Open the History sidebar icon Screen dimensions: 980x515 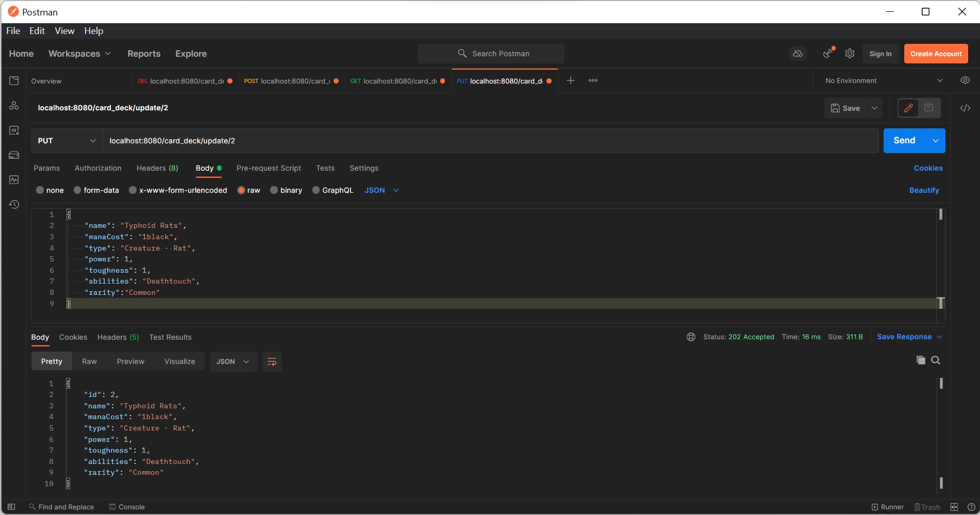click(14, 205)
